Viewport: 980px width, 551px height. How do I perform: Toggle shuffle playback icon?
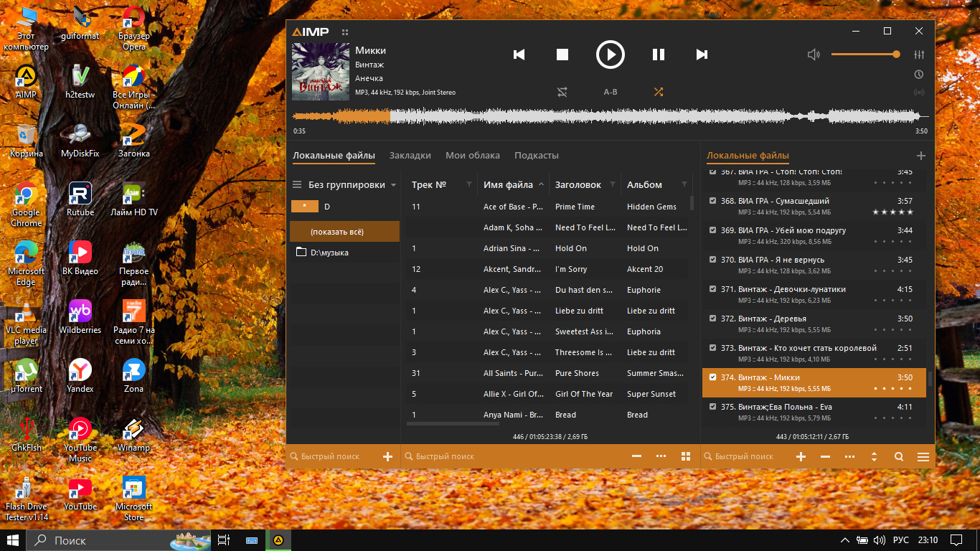[x=659, y=92]
